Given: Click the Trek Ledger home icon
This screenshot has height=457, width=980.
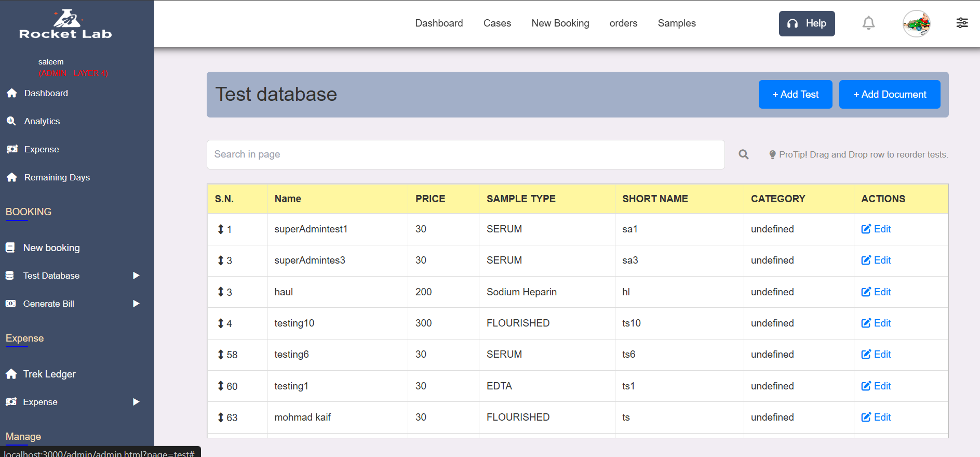Looking at the screenshot, I should click(x=11, y=374).
